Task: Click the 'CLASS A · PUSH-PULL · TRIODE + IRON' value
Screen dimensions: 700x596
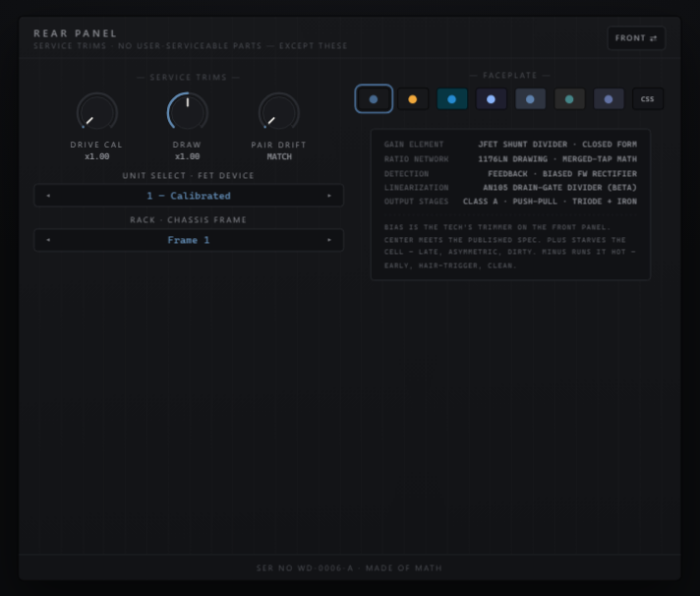Action: coord(550,202)
